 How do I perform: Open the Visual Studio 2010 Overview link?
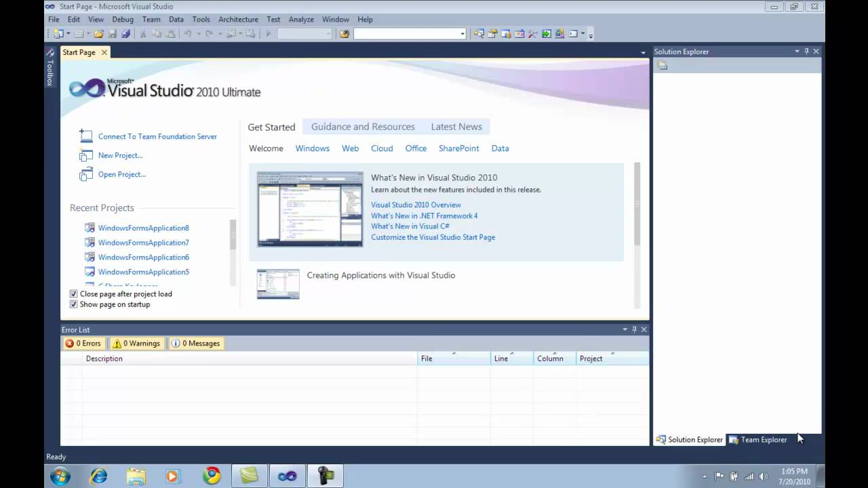416,205
